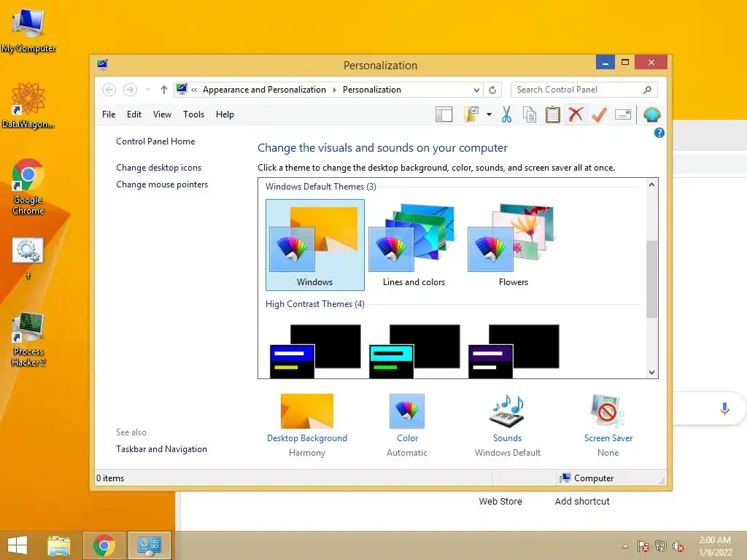Screen dimensions: 747x560
Task: Click the theme list scrollbar thumb
Action: pyautogui.click(x=651, y=279)
